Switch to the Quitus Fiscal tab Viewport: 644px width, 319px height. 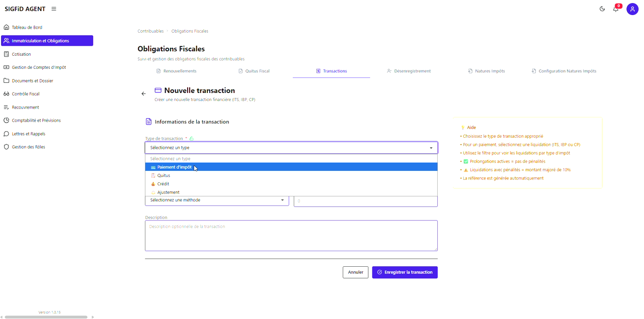tap(254, 71)
